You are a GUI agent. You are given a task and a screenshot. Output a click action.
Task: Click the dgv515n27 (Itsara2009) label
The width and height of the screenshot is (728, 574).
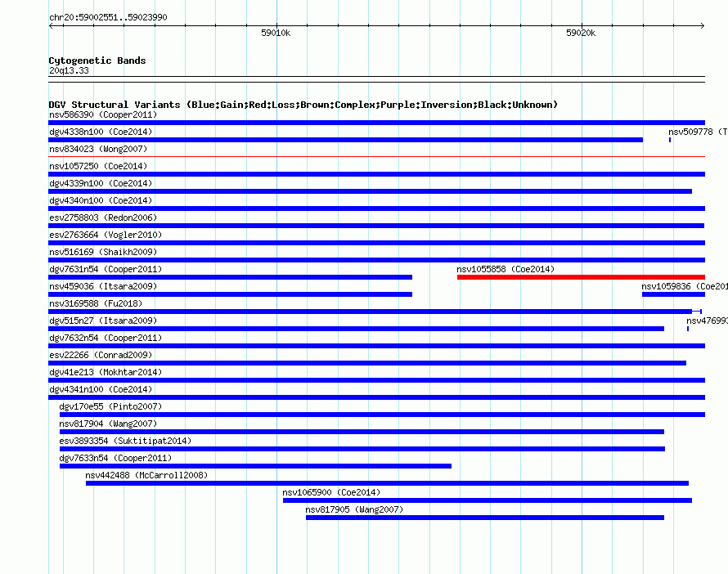[x=103, y=321]
